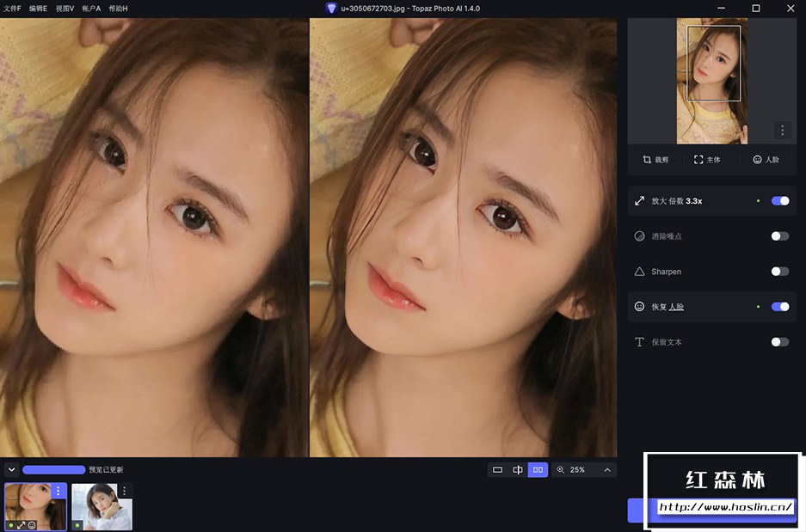Click face status icon on first thumbnail
The image size is (806, 532).
tap(32, 525)
